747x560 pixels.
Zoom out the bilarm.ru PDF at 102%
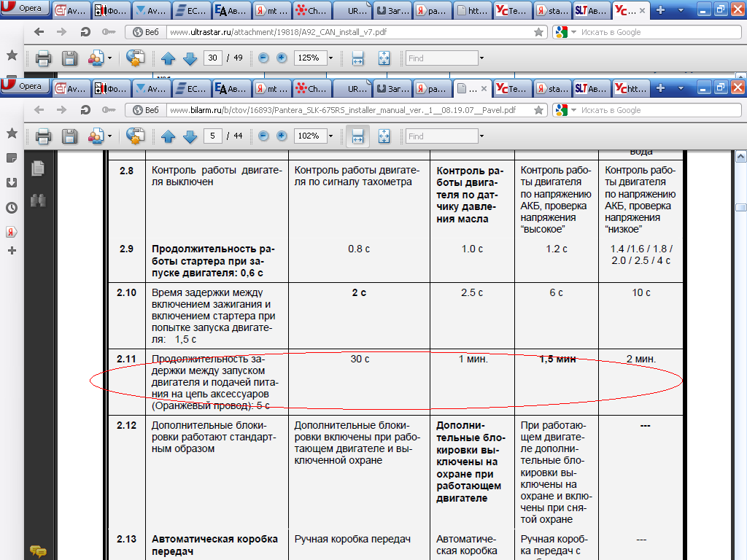[x=263, y=136]
